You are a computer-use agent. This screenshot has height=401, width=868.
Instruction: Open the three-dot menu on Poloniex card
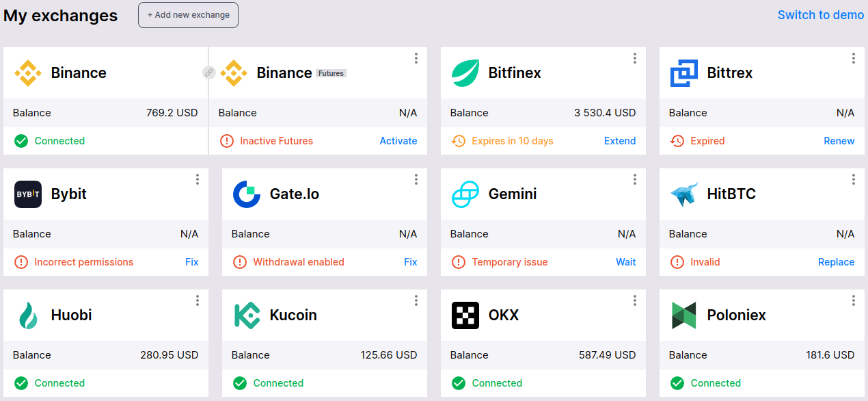(854, 300)
